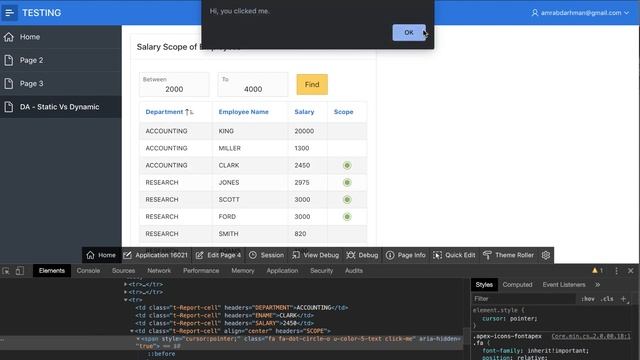Click the user profile icon in header
This screenshot has width=640, height=360.
(535, 13)
